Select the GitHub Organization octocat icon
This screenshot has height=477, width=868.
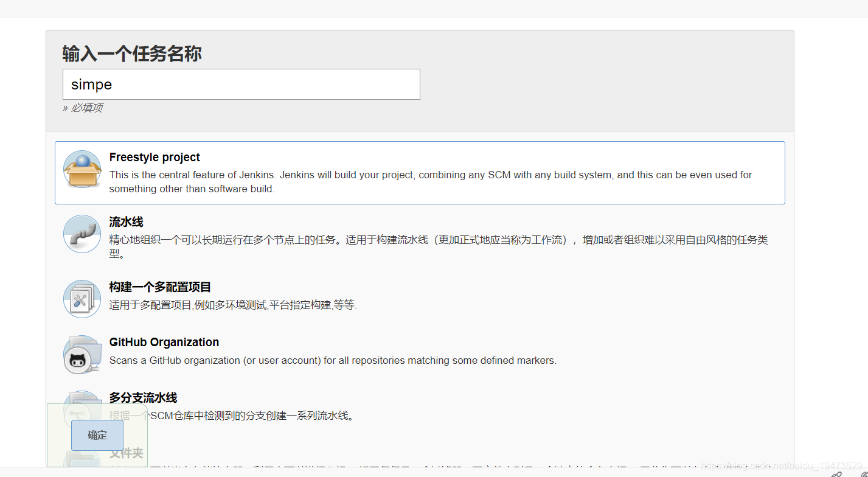click(x=82, y=354)
